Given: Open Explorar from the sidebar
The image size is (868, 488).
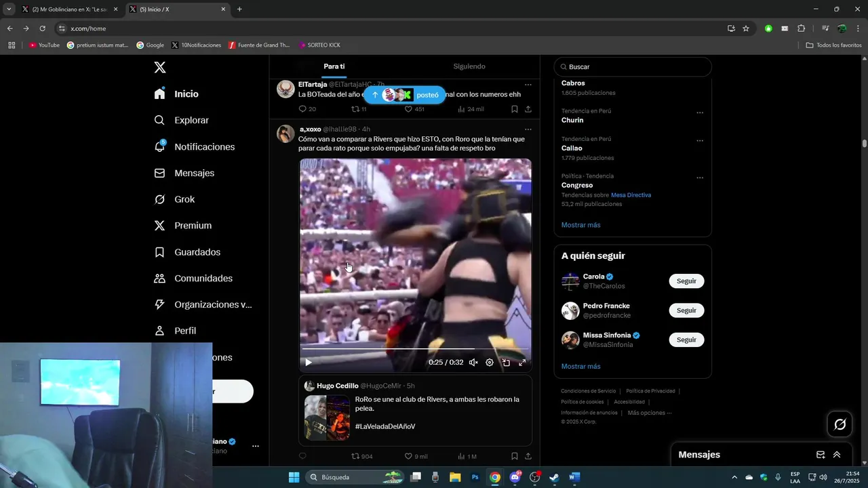Looking at the screenshot, I should click(x=181, y=120).
